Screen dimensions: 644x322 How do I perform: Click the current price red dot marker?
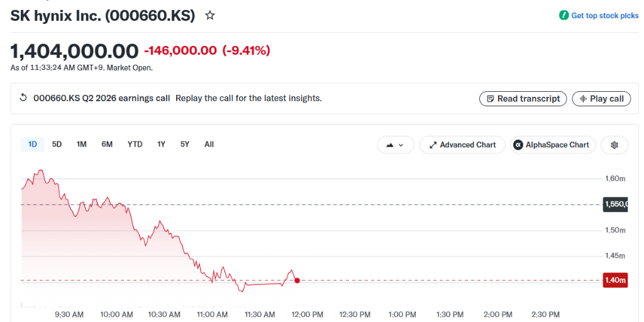coord(297,280)
